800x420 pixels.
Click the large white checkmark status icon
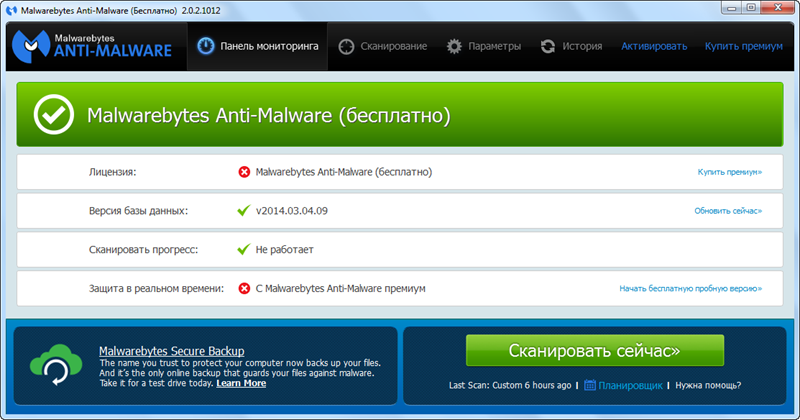click(54, 114)
